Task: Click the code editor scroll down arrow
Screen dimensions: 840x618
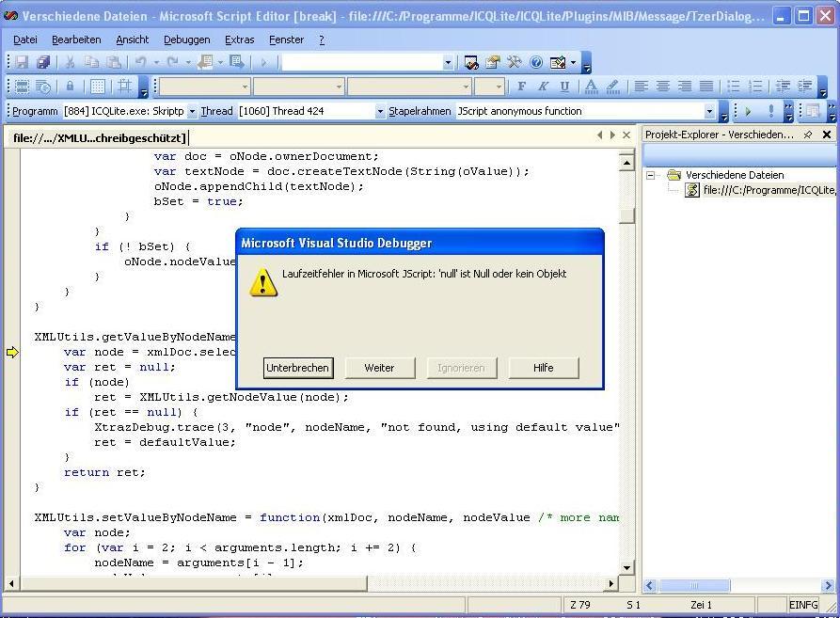Action: coord(626,567)
